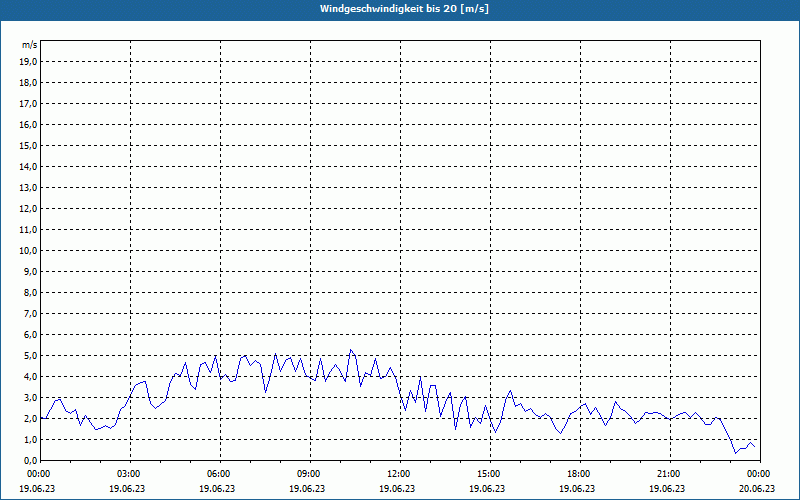Click the 00:00 label above 20.06.23
Image resolution: width=800 pixels, height=500 pixels.
[x=760, y=474]
